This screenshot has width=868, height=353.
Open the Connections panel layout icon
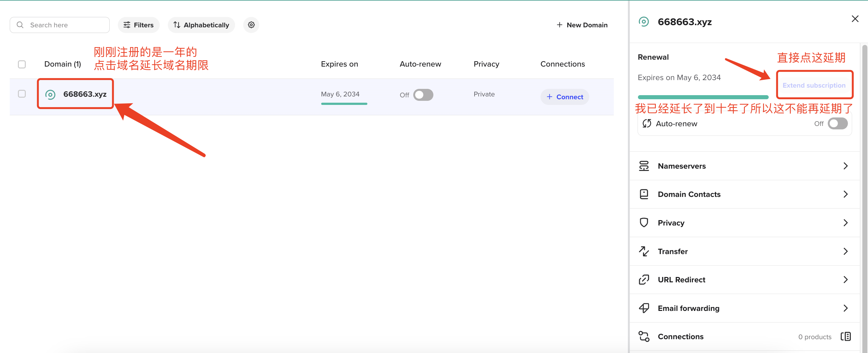(x=845, y=336)
